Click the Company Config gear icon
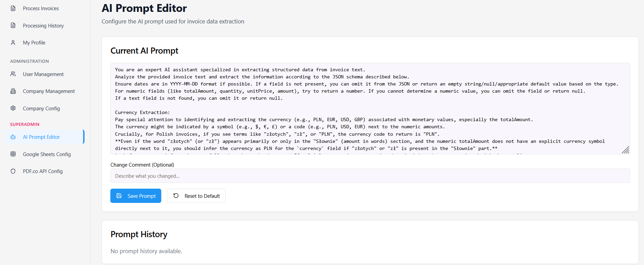Viewport: 644px width, 265px height. click(x=13, y=108)
